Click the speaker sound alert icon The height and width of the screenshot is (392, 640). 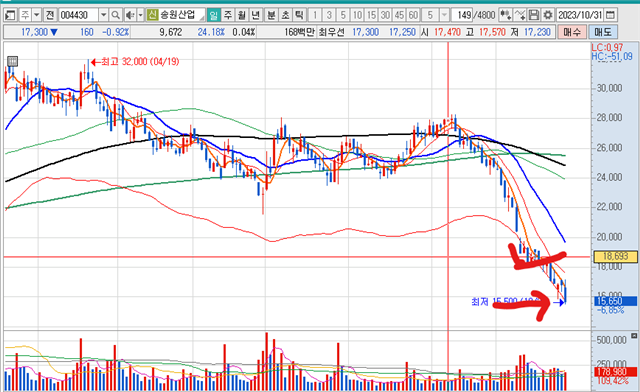pos(130,16)
